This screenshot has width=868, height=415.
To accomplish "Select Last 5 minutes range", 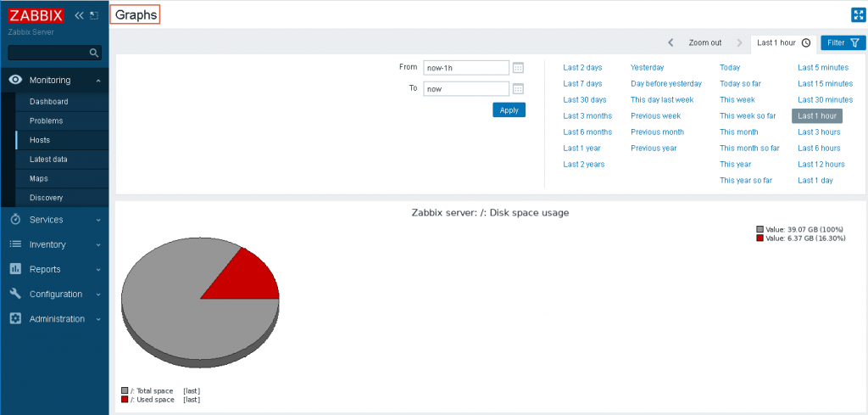I will pos(822,68).
